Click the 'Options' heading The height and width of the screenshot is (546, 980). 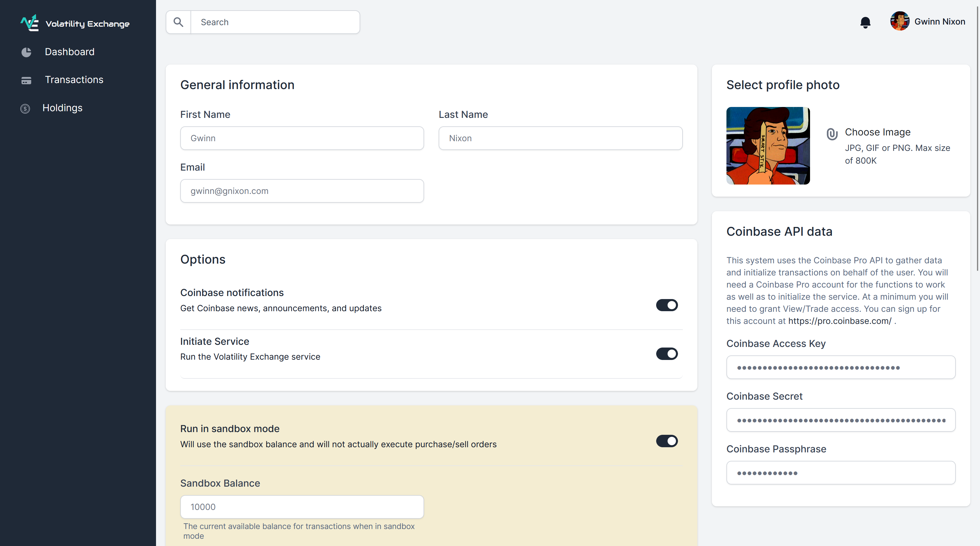click(202, 259)
